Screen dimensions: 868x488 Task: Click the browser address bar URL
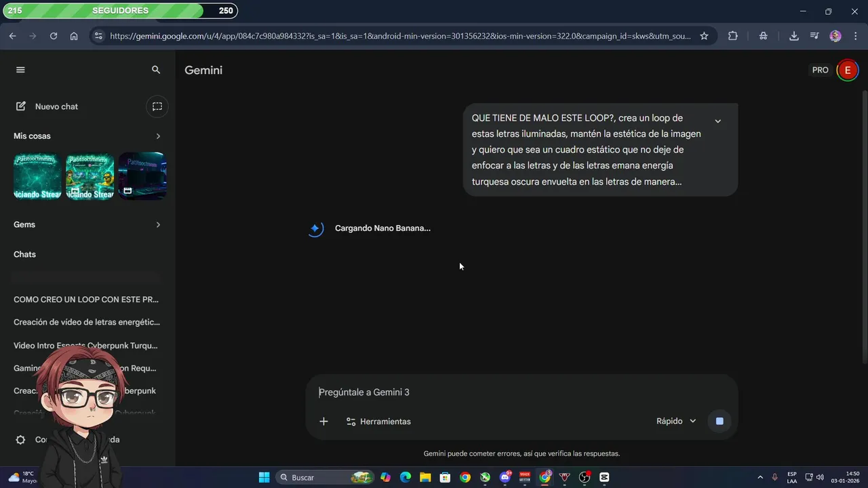400,36
